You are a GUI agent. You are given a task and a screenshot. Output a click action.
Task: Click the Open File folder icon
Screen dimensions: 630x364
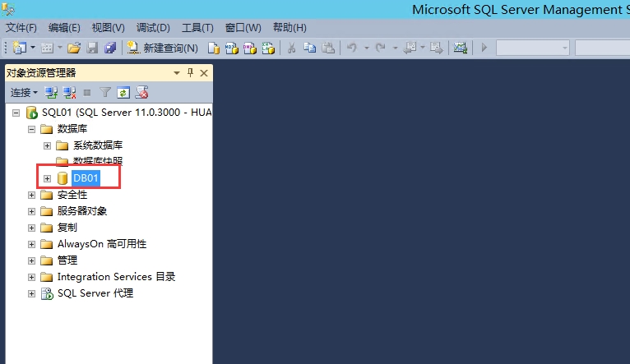pos(74,48)
